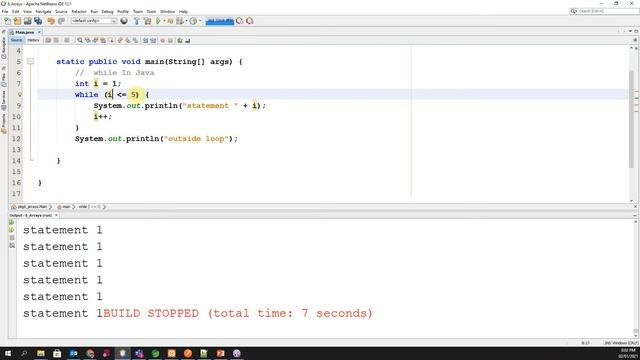Expand the Run Project dropdown arrow
This screenshot has width=640, height=360.
164,21
